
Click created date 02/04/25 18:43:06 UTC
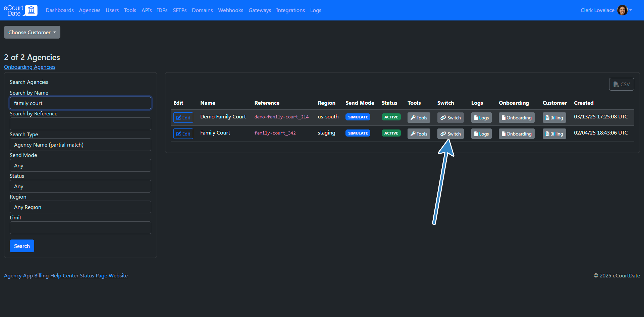click(601, 133)
